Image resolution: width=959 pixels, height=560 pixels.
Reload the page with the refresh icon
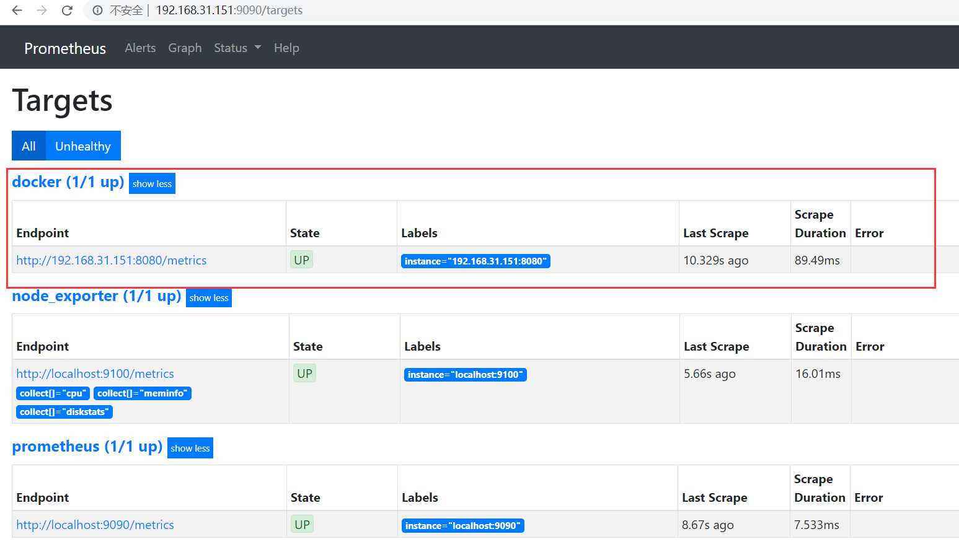(67, 11)
